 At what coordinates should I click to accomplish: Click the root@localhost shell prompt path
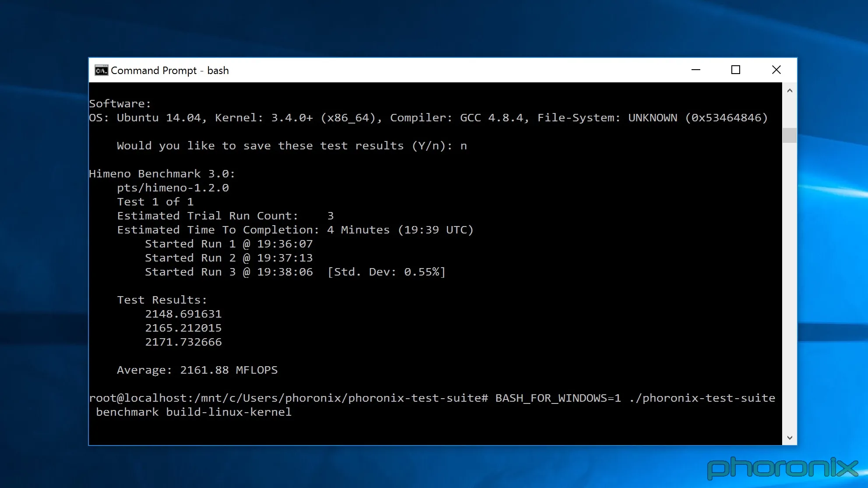(289, 398)
